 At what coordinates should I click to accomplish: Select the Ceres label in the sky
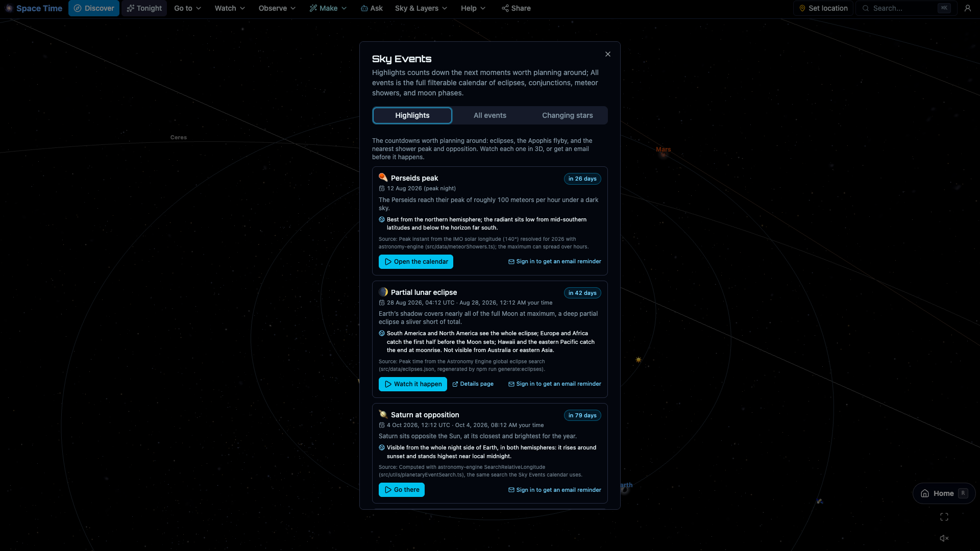tap(179, 137)
